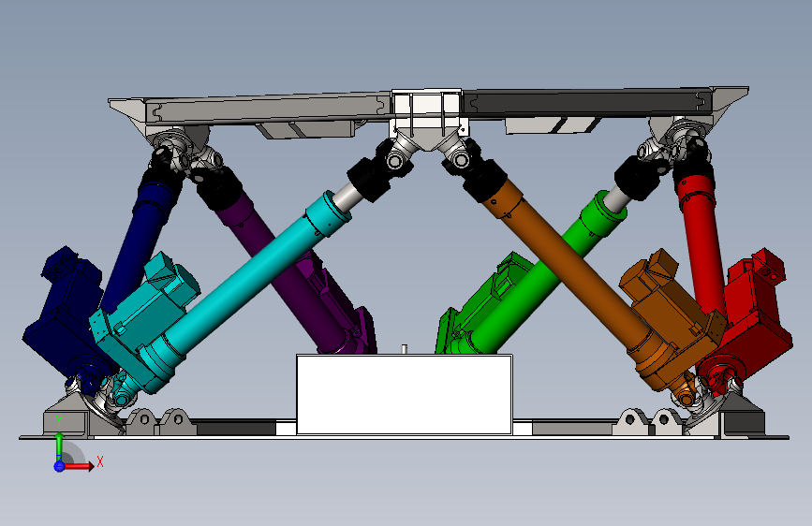Viewport: 812px width, 526px height.
Task: Click the blue origin sphere of the triad
Action: click(x=59, y=466)
